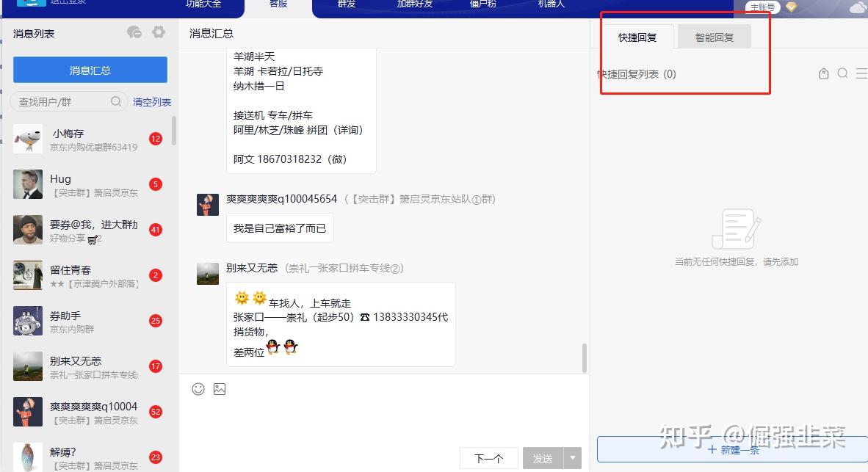Click the message list scrollbar
The height and width of the screenshot is (472, 868).
click(x=174, y=131)
